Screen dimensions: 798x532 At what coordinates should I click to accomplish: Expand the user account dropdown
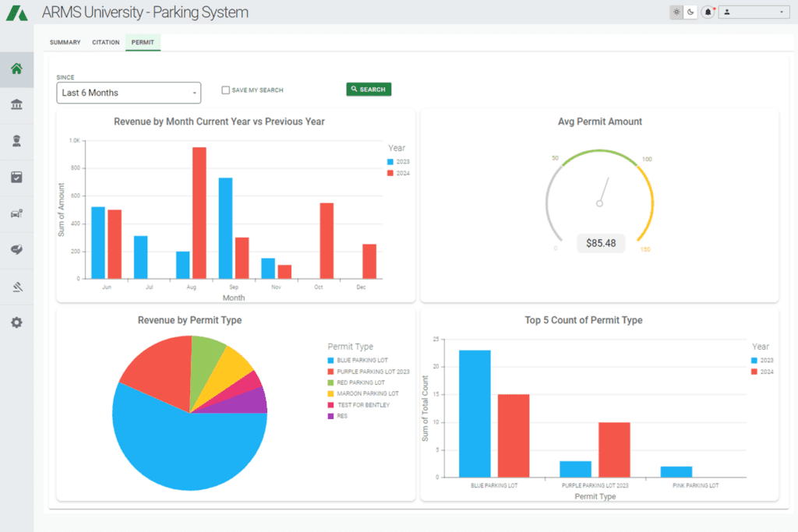pos(754,12)
